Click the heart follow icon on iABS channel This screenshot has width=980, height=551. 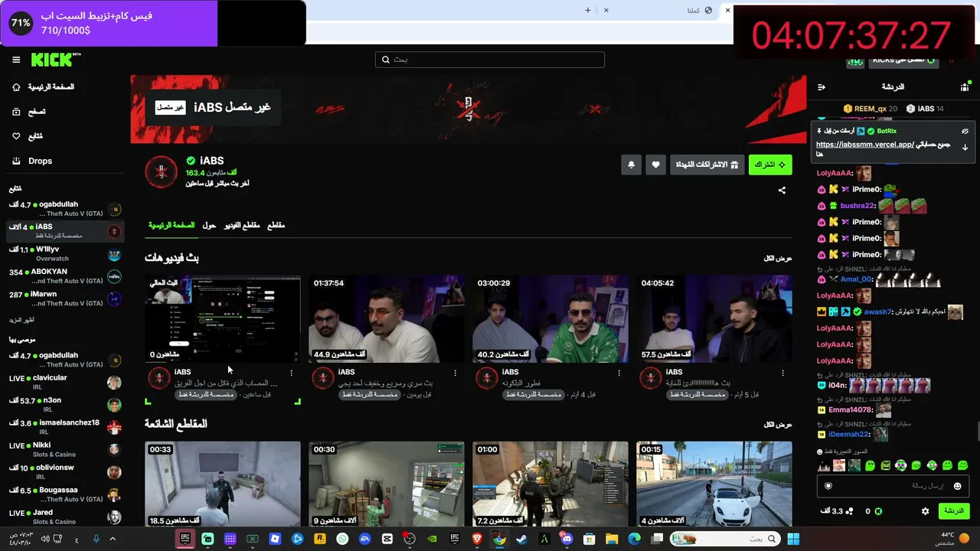(655, 165)
